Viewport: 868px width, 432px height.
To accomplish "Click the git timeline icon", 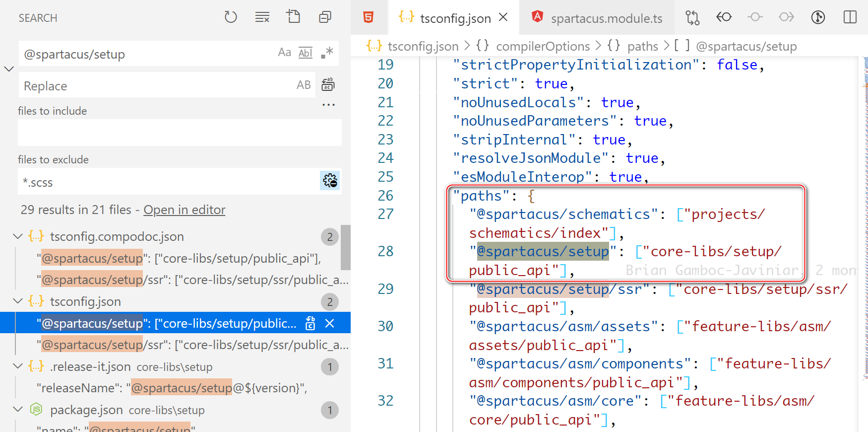I will point(818,17).
